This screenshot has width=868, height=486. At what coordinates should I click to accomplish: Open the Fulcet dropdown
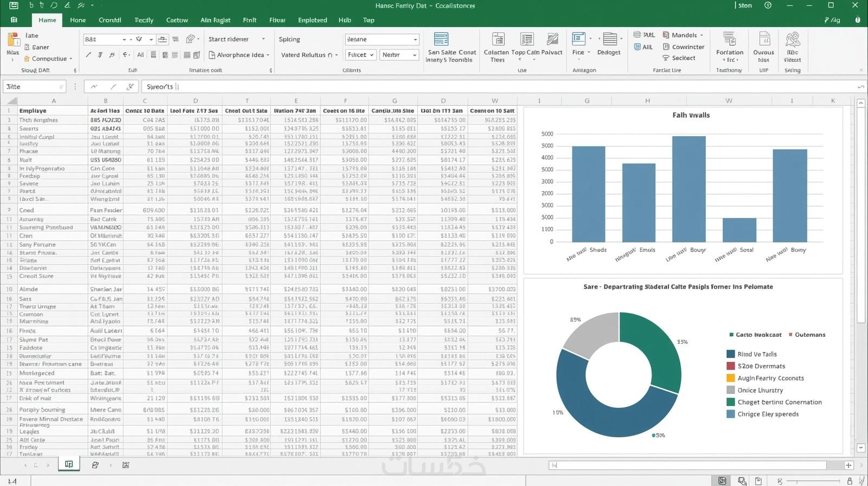click(x=372, y=55)
